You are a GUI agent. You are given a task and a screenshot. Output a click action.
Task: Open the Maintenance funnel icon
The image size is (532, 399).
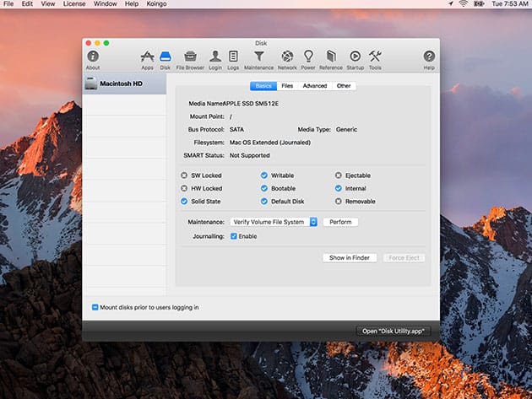pos(259,57)
